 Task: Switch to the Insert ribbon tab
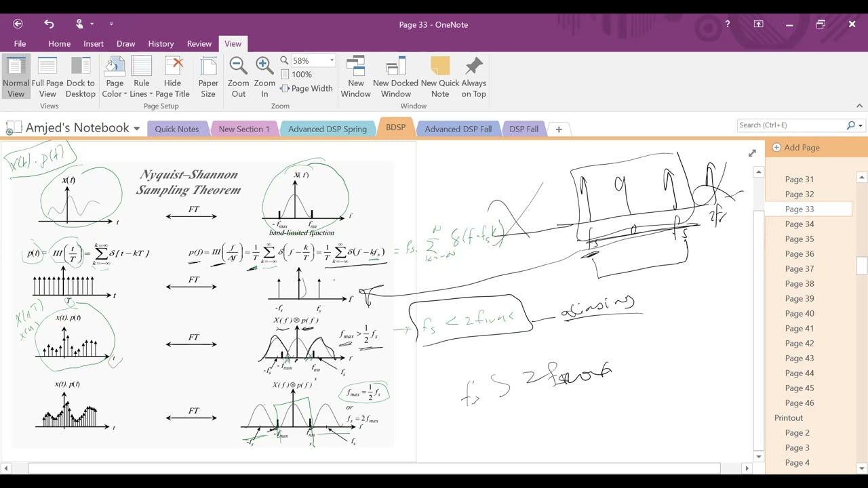(x=94, y=43)
